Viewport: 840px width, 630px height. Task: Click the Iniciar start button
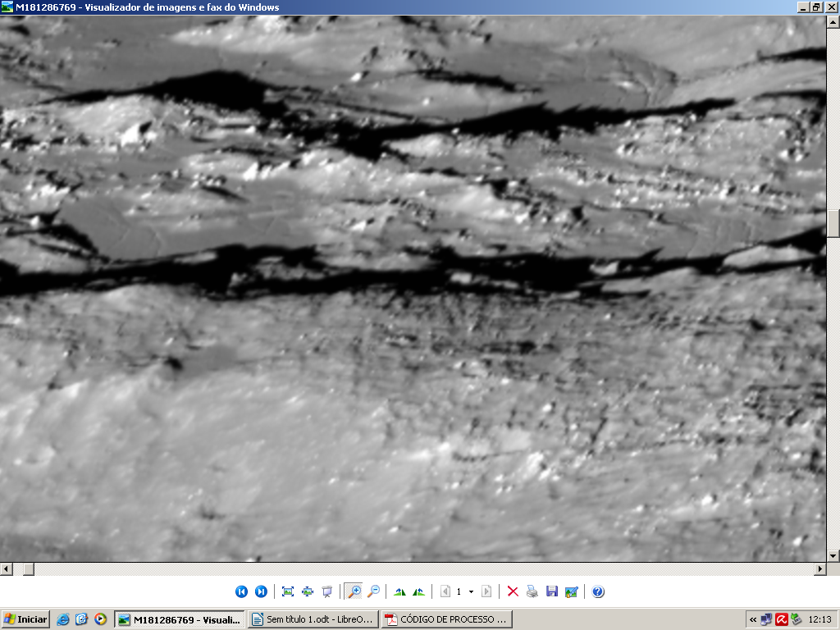click(x=25, y=619)
